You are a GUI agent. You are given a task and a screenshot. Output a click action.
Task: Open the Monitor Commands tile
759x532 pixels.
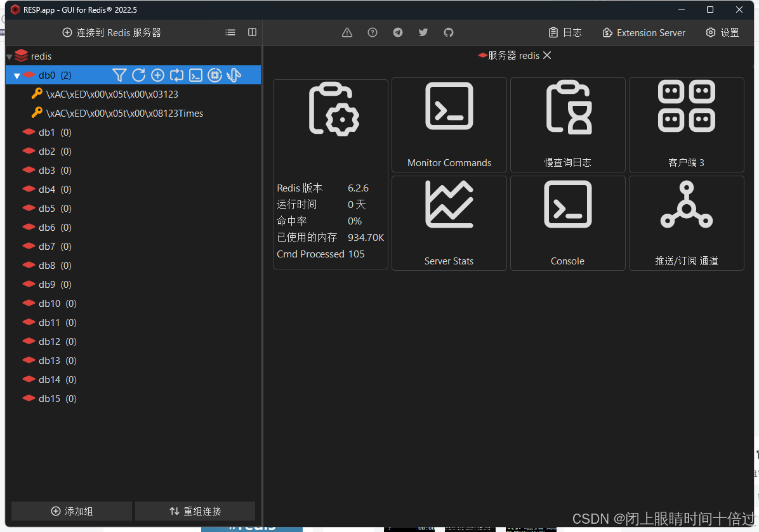(x=449, y=125)
